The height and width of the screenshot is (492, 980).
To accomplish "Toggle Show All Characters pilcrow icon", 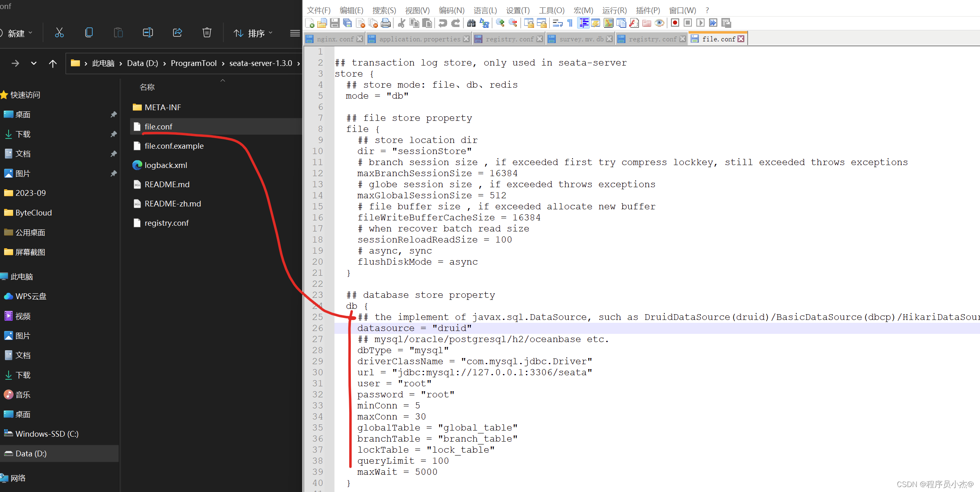I will 570,23.
